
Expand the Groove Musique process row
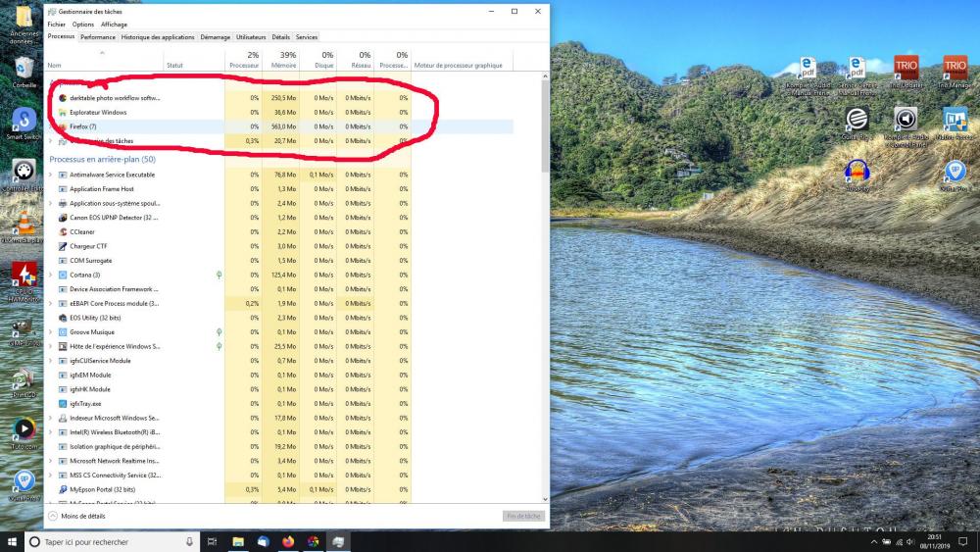(51, 332)
